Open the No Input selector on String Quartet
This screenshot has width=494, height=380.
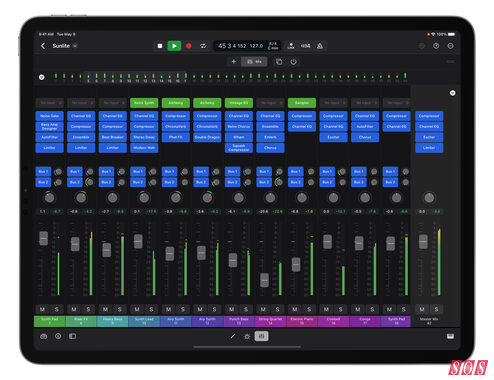point(270,103)
